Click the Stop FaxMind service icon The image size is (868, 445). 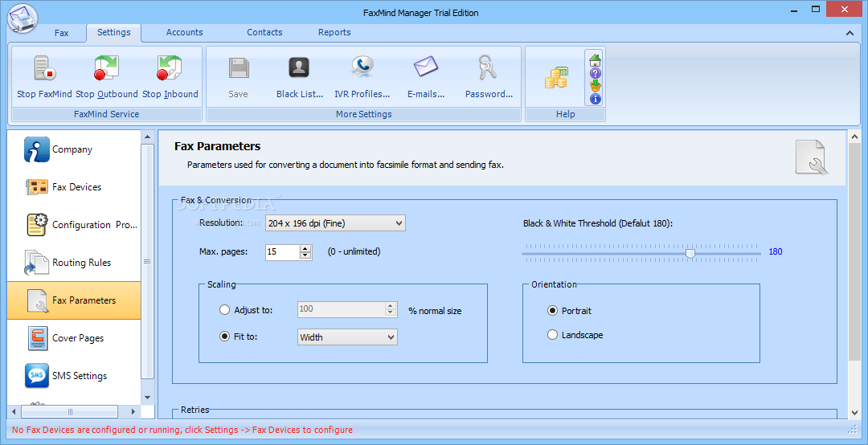[44, 68]
